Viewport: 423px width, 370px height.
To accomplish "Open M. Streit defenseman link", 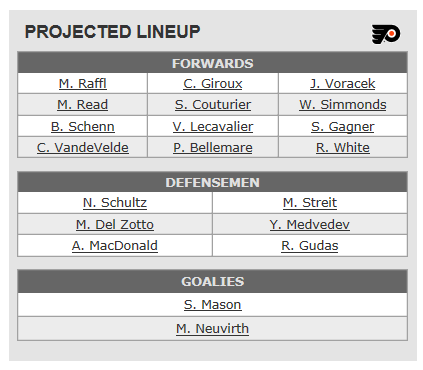I will (310, 202).
